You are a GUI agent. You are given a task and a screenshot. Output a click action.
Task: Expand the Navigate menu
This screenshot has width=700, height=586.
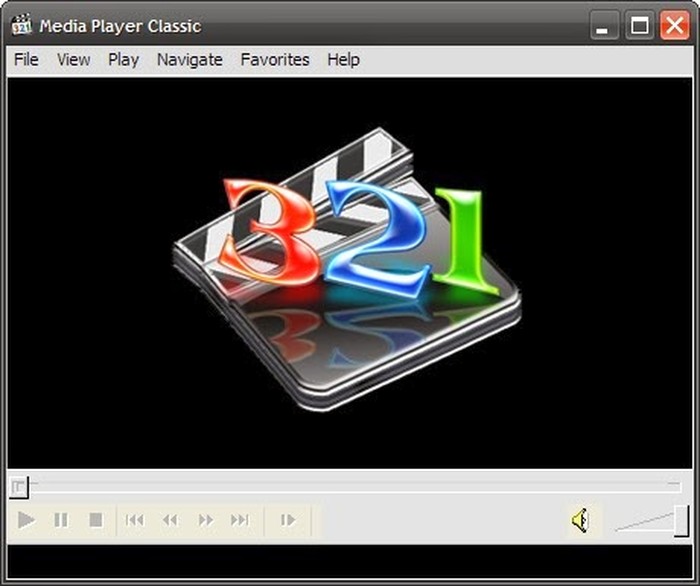pyautogui.click(x=189, y=60)
